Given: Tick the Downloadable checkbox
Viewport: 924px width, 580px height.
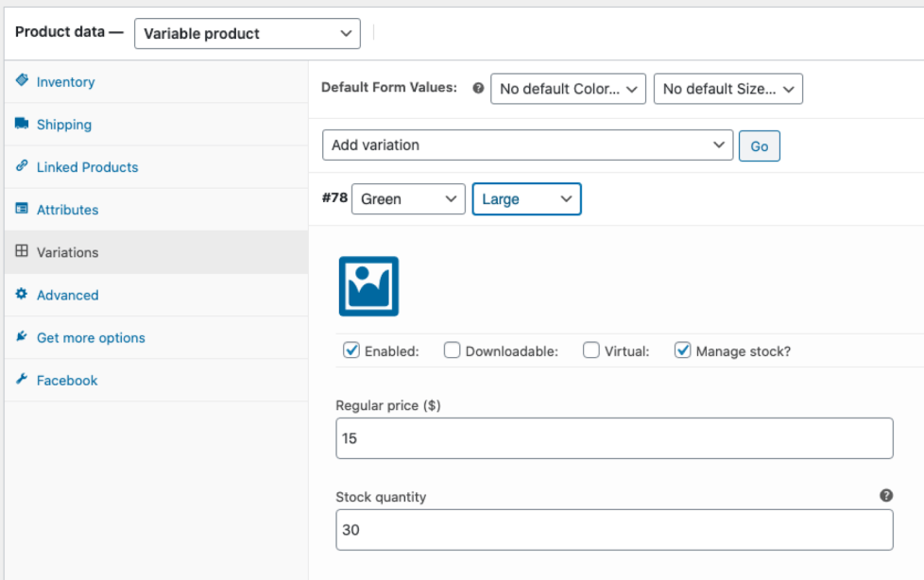Looking at the screenshot, I should (x=453, y=350).
